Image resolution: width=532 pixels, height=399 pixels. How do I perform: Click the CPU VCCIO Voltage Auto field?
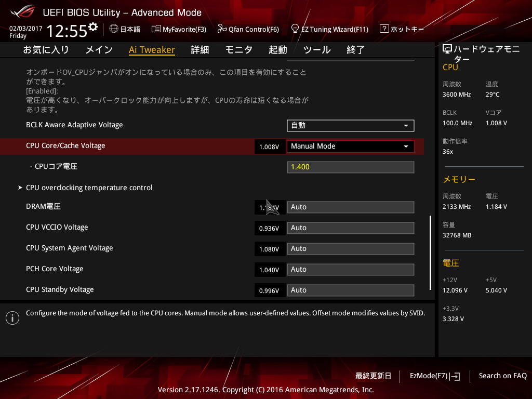click(x=351, y=228)
